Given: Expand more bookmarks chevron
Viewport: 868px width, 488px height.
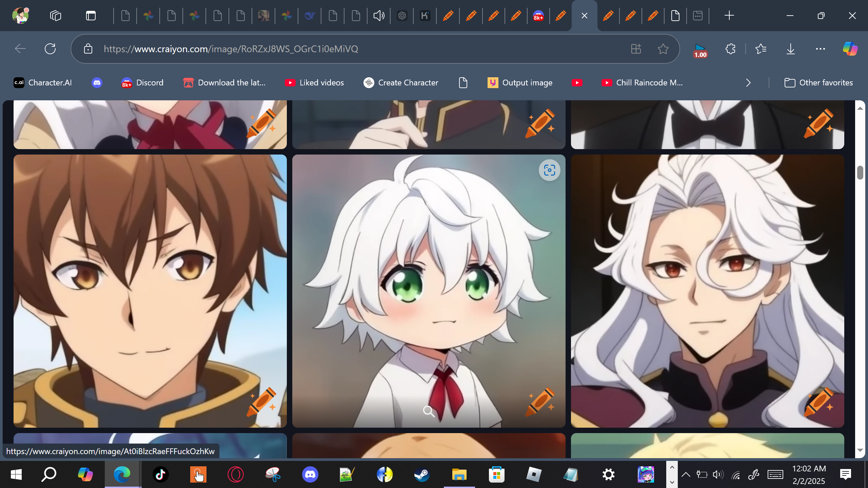Looking at the screenshot, I should [748, 83].
